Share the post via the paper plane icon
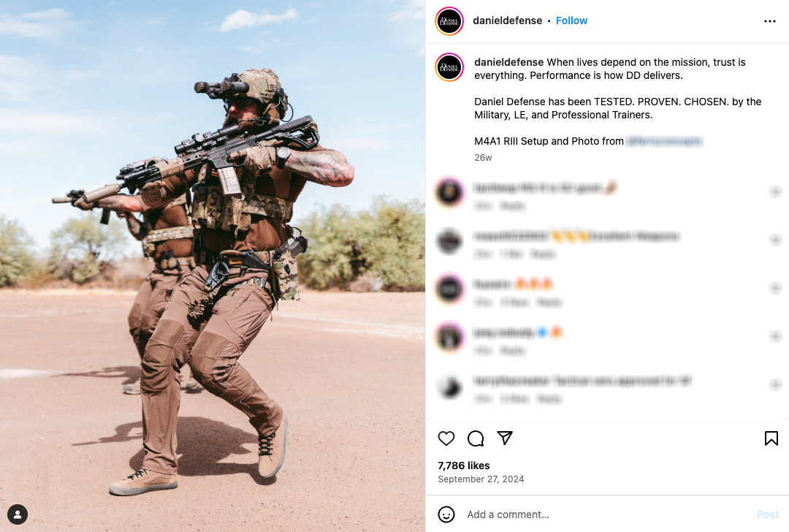789x532 pixels. point(505,438)
